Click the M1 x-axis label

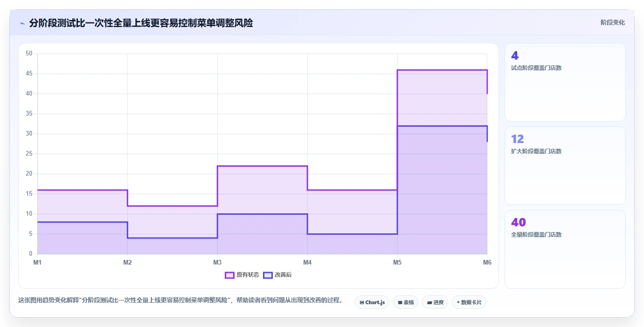click(37, 263)
